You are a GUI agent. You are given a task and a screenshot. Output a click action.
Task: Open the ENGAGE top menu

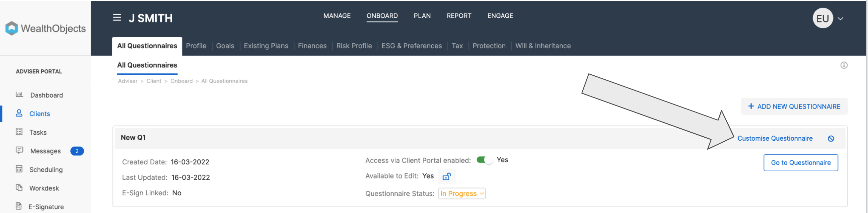[500, 16]
